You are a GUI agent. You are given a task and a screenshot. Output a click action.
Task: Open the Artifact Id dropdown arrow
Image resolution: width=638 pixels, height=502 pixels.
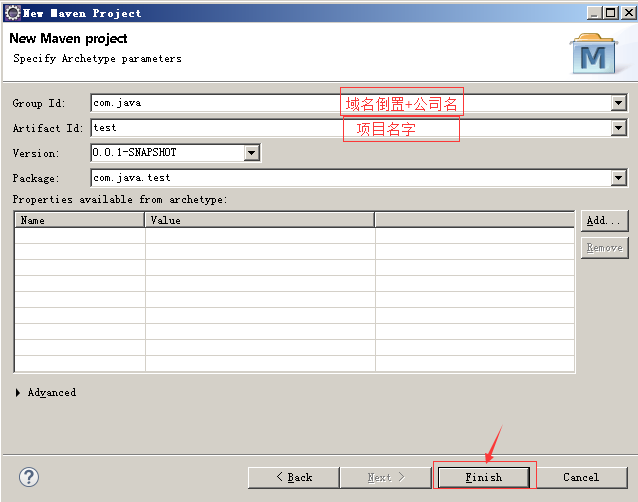(x=618, y=128)
